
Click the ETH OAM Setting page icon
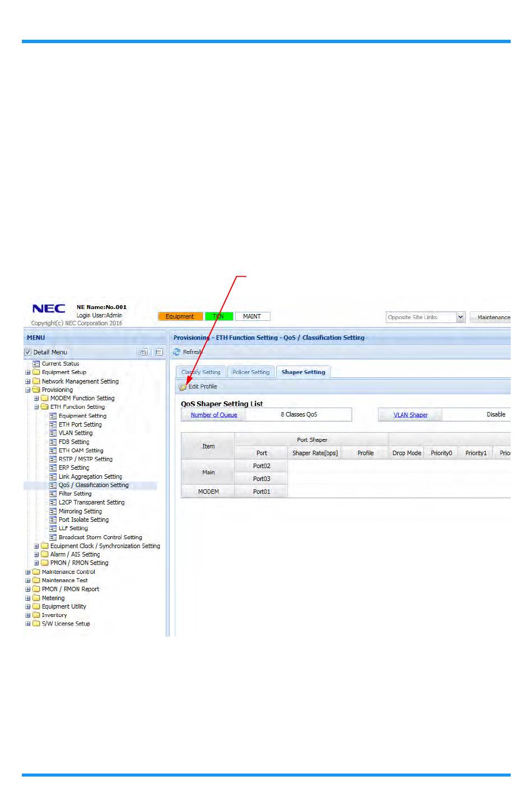click(53, 450)
